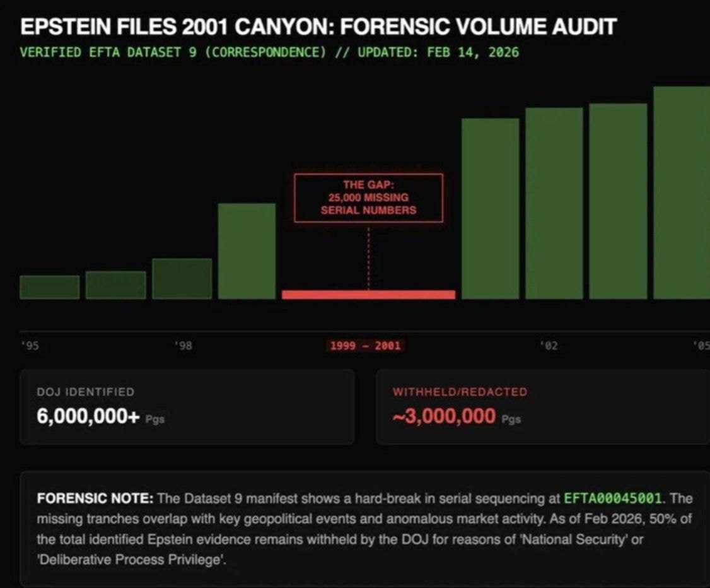The image size is (710, 588).
Task: Click the first tall green bar after gap
Action: (x=491, y=208)
